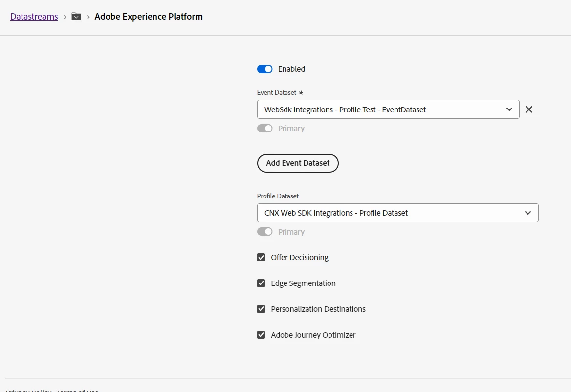571x392 pixels.
Task: Open the Terms of Use footer link
Action: point(78,391)
